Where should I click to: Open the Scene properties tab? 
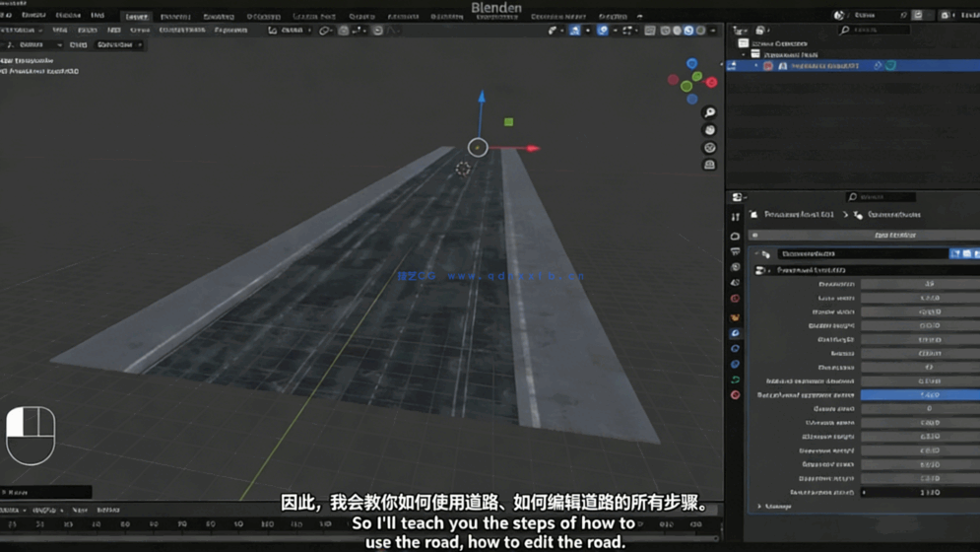point(736,283)
